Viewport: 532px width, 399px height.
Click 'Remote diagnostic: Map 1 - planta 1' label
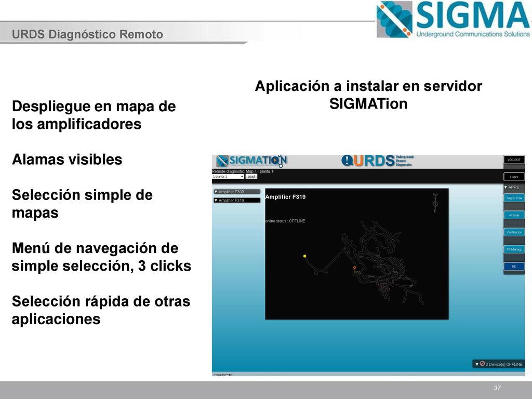point(243,171)
